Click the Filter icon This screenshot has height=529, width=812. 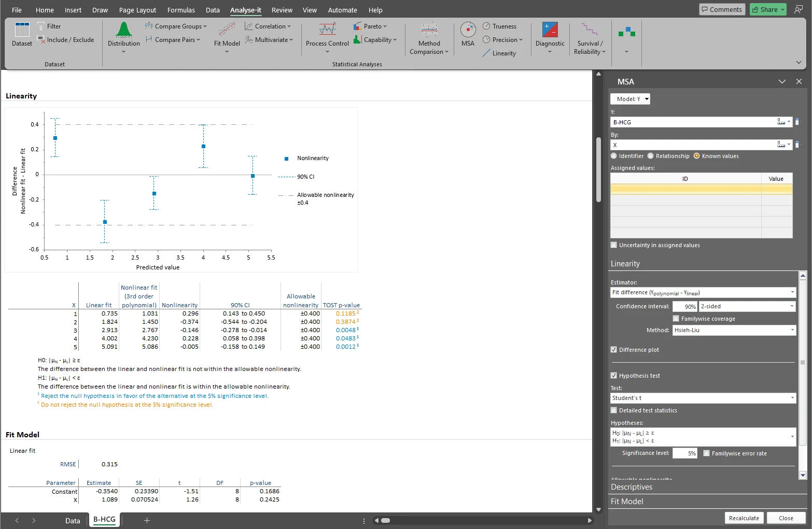[x=41, y=26]
